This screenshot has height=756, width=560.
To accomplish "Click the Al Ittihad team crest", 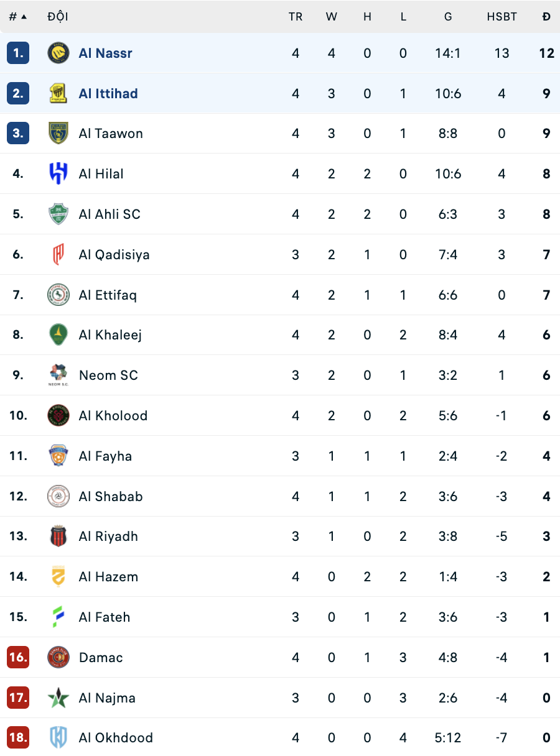I will click(58, 93).
